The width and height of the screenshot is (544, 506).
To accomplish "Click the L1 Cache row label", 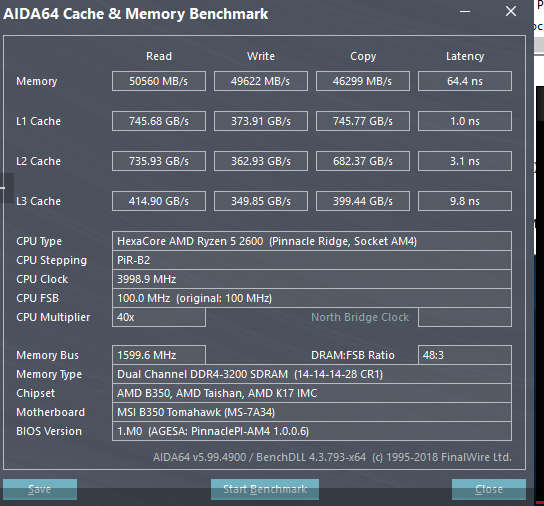I will point(38,121).
